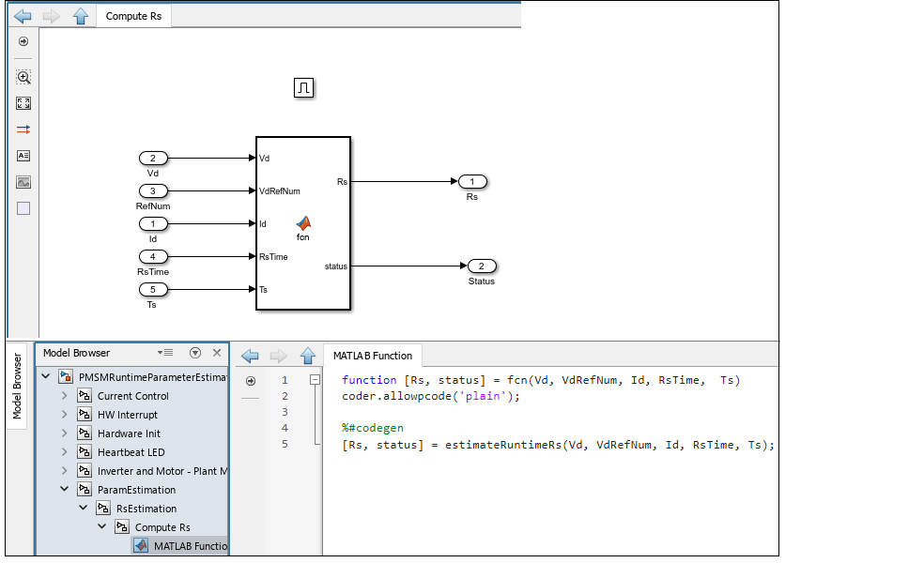This screenshot has height=563, width=924.
Task: Collapse the PMSMRuntimeParameterEstimation tree node
Action: pyautogui.click(x=45, y=376)
